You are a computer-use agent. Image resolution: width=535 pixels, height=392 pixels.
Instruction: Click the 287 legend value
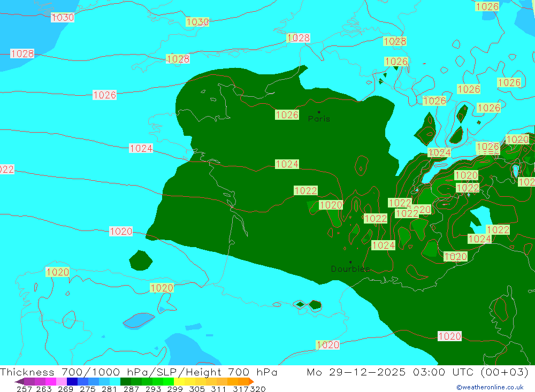pos(131,389)
